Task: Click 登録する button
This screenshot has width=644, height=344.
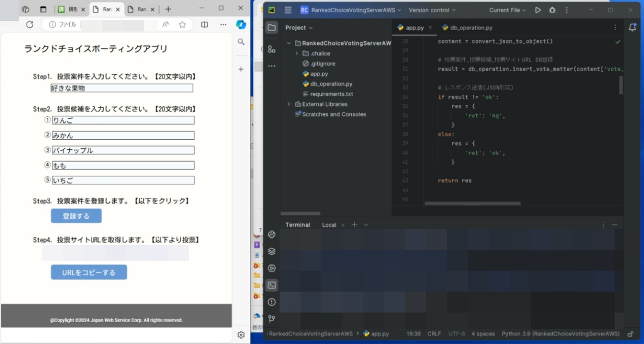Action: click(76, 216)
